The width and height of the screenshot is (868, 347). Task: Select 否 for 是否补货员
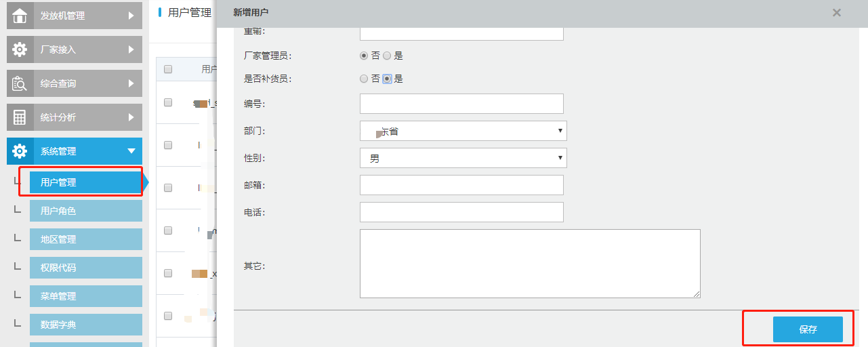[364, 79]
